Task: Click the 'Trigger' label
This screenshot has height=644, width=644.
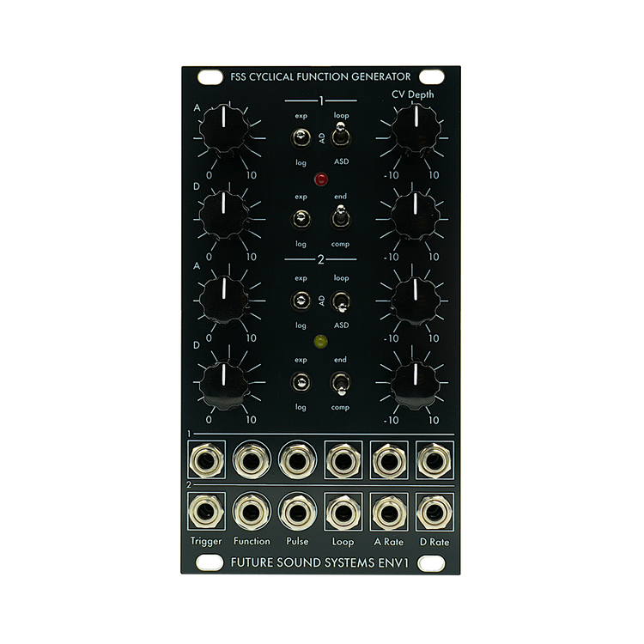Action: [x=206, y=542]
